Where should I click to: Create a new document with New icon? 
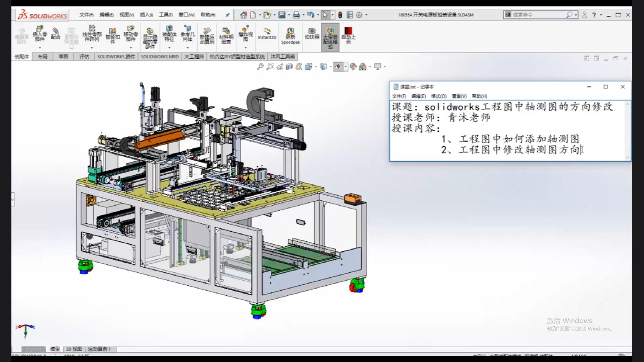[253, 15]
